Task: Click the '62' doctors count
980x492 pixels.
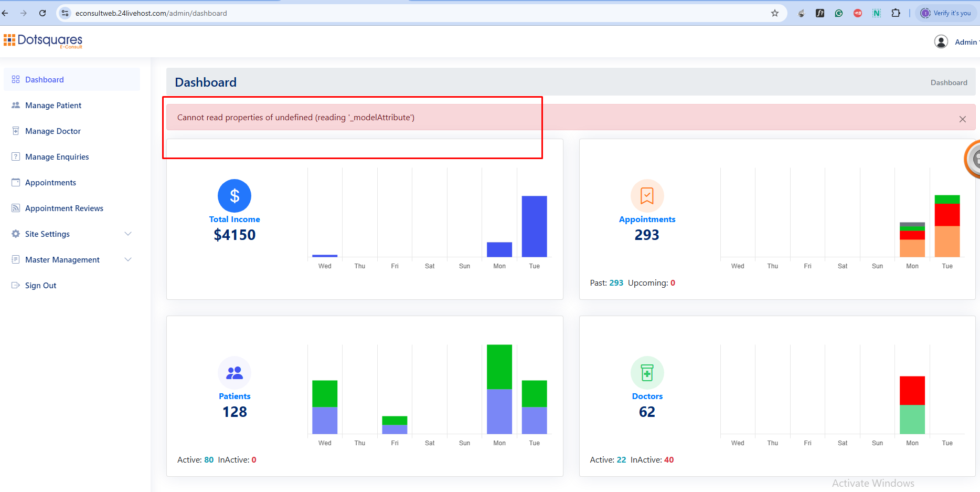Action: pyautogui.click(x=647, y=412)
